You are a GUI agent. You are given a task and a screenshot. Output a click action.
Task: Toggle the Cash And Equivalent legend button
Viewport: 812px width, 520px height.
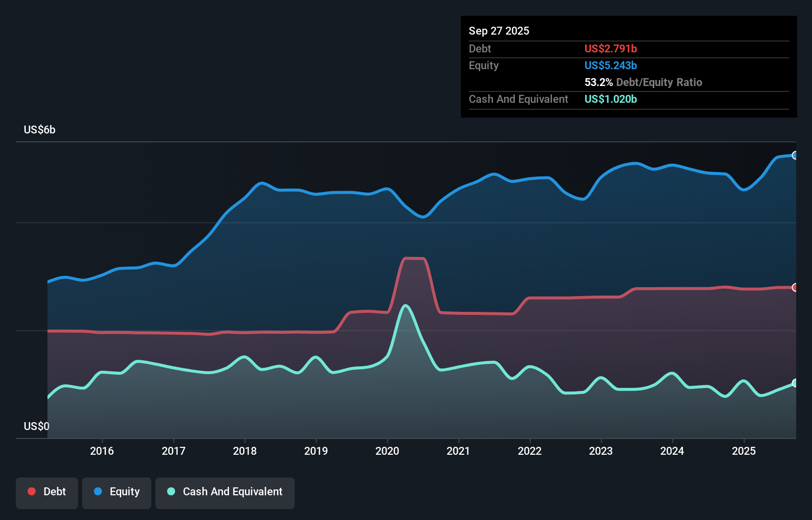pos(225,493)
